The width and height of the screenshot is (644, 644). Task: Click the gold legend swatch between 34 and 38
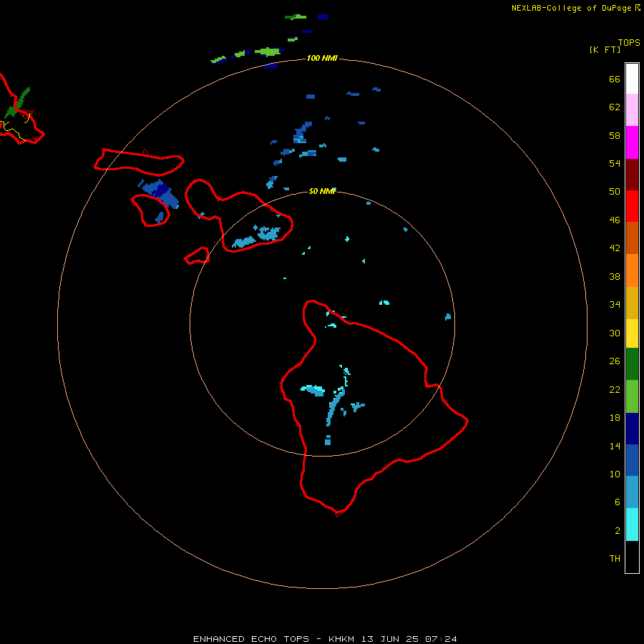pyautogui.click(x=632, y=303)
